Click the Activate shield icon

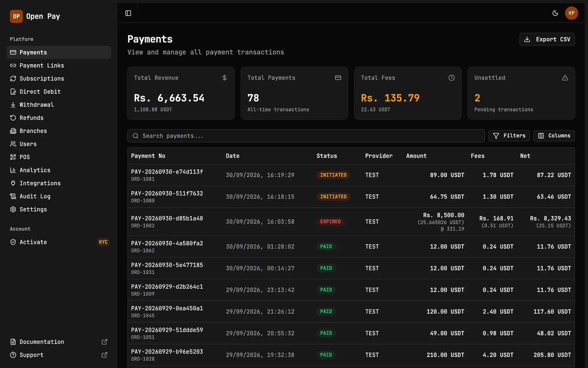(13, 242)
